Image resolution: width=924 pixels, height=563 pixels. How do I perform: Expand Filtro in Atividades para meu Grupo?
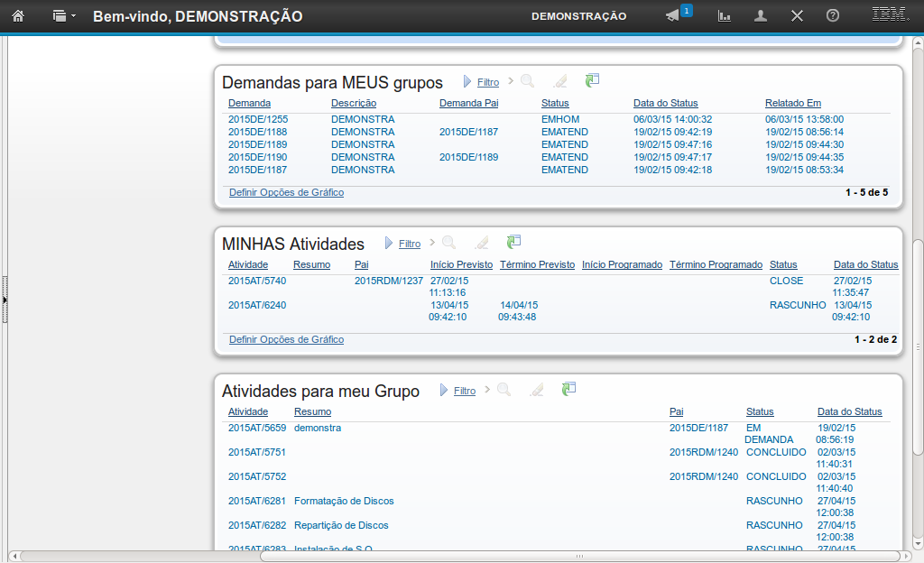464,391
